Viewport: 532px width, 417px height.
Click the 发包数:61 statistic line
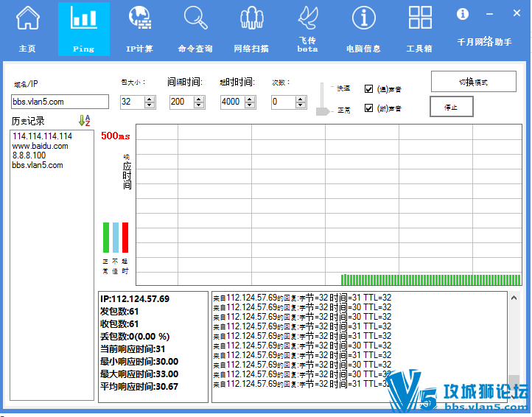pyautogui.click(x=119, y=312)
